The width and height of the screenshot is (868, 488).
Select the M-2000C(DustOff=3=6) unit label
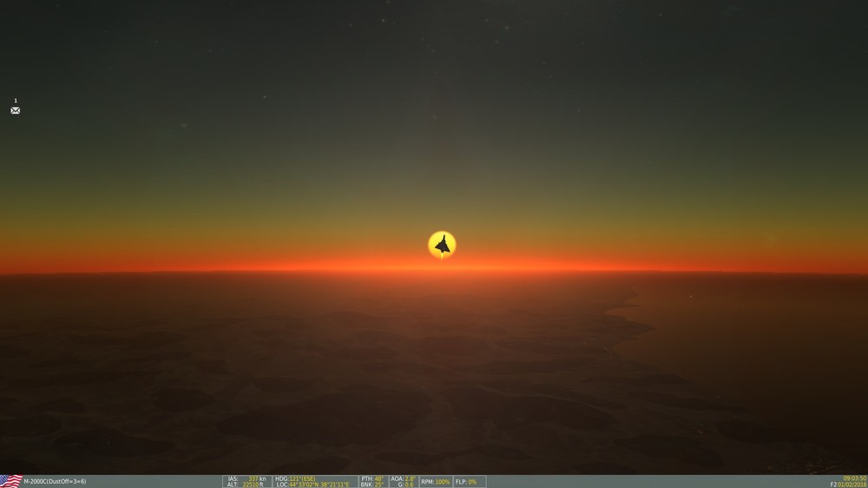[55, 481]
